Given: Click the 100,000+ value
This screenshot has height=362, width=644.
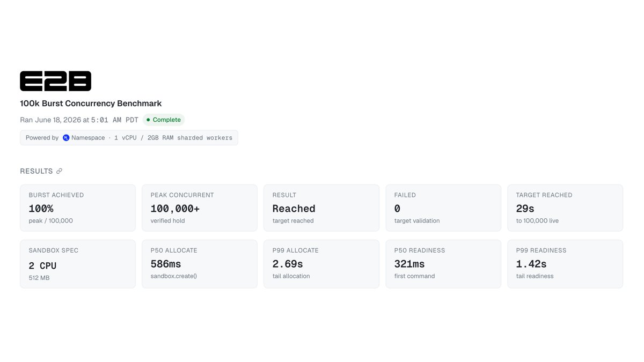Looking at the screenshot, I should (175, 209).
